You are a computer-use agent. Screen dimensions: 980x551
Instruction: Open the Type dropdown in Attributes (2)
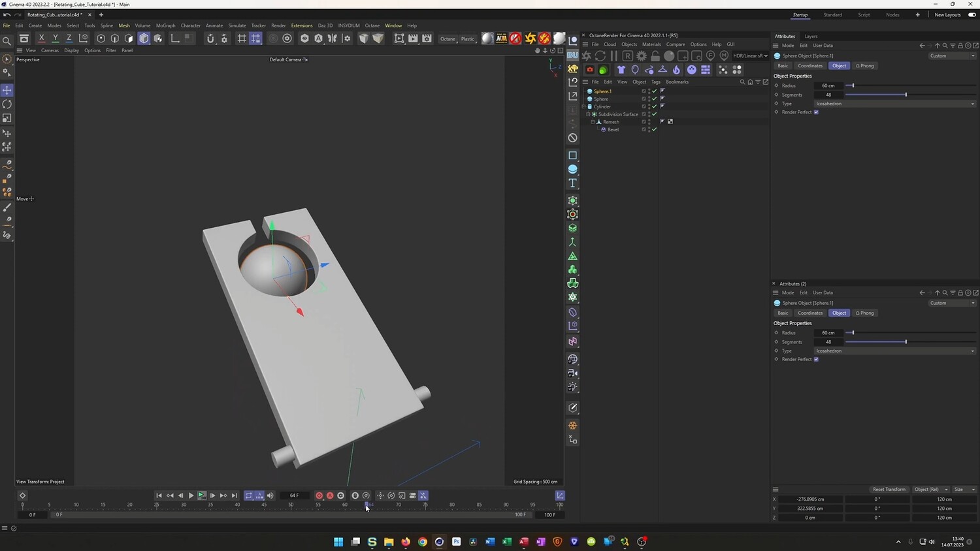coord(895,351)
